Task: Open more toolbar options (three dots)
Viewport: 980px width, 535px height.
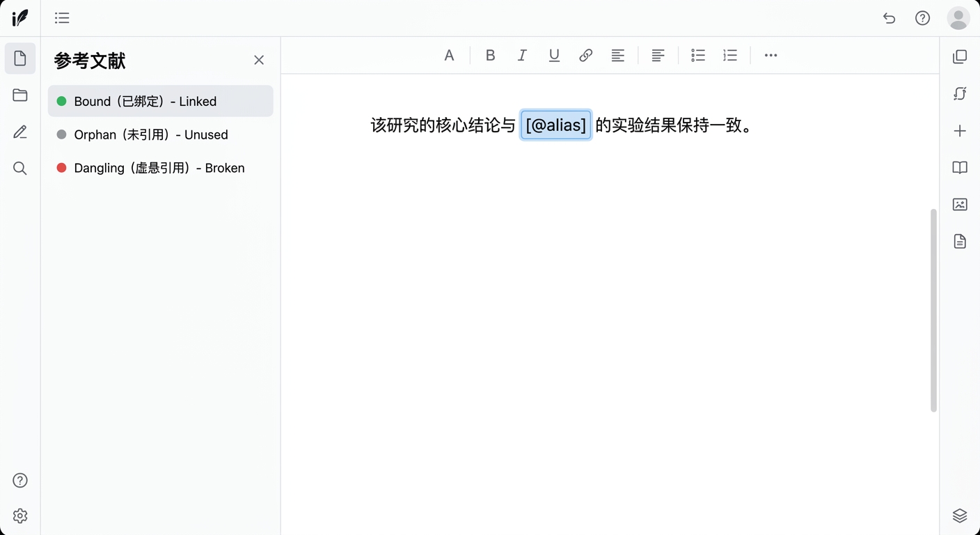Action: pyautogui.click(x=770, y=56)
